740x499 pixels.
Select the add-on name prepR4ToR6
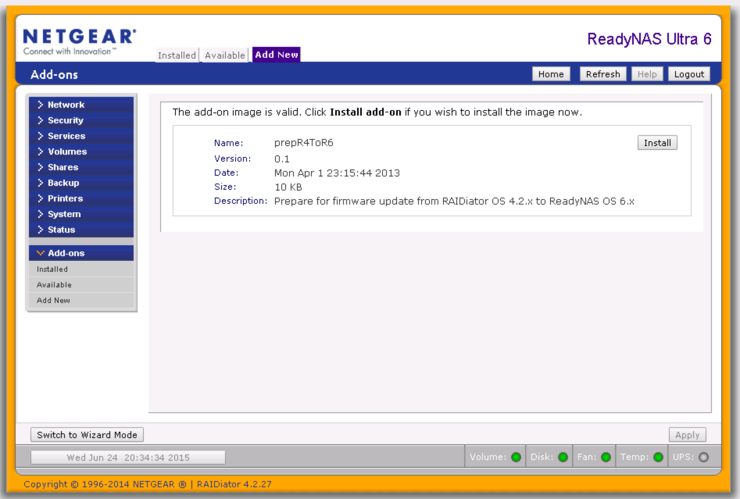coord(303,143)
